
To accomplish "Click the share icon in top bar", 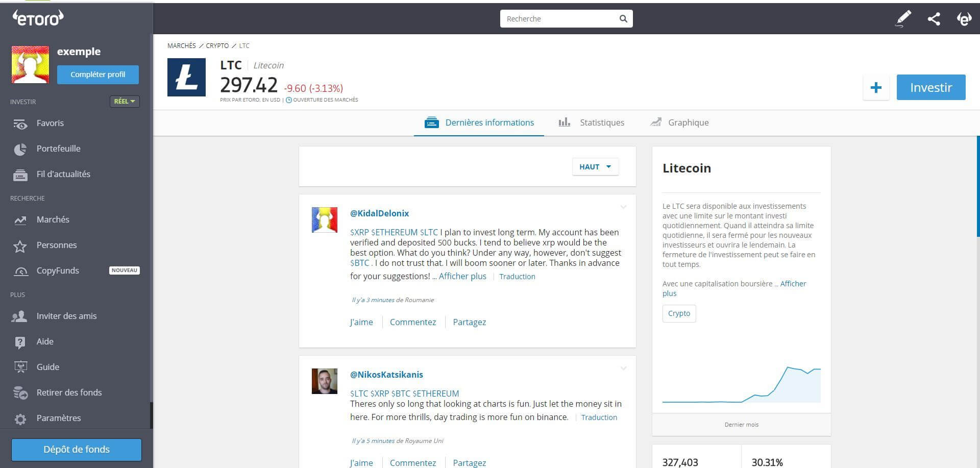I will tap(934, 19).
